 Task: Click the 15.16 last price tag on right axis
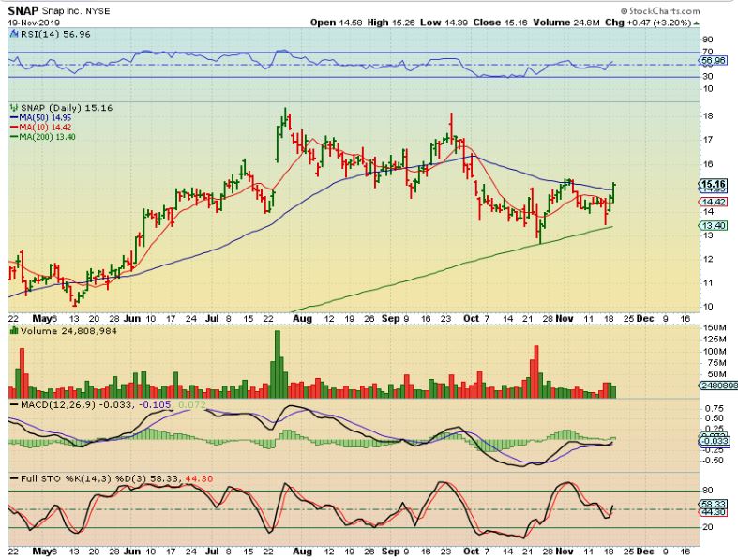[714, 184]
